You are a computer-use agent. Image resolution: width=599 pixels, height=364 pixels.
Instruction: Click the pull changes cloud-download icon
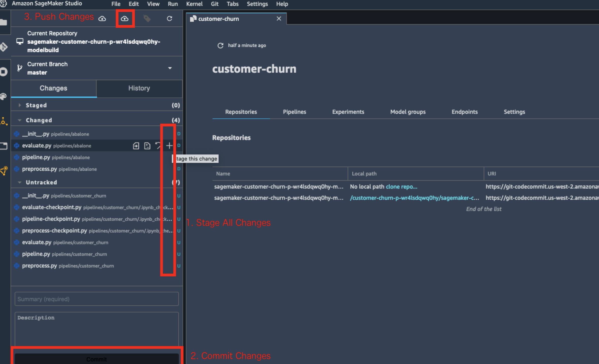(102, 19)
